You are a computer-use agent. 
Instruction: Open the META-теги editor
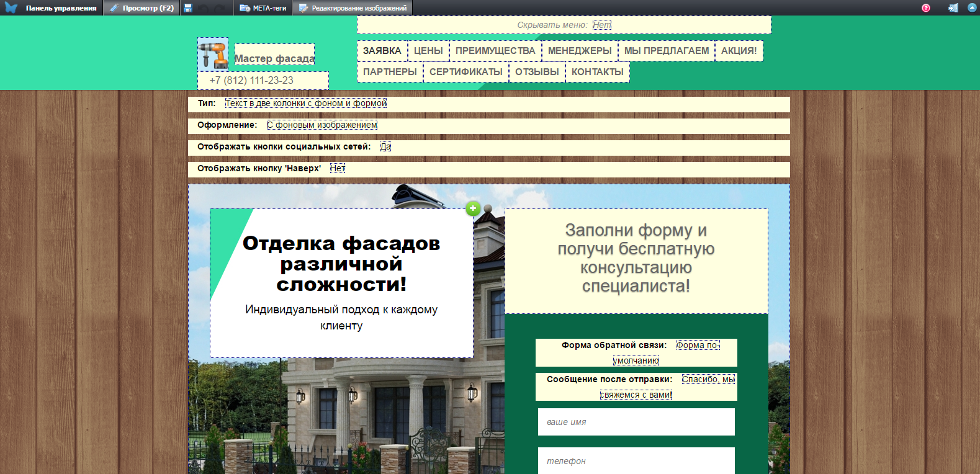tap(263, 8)
